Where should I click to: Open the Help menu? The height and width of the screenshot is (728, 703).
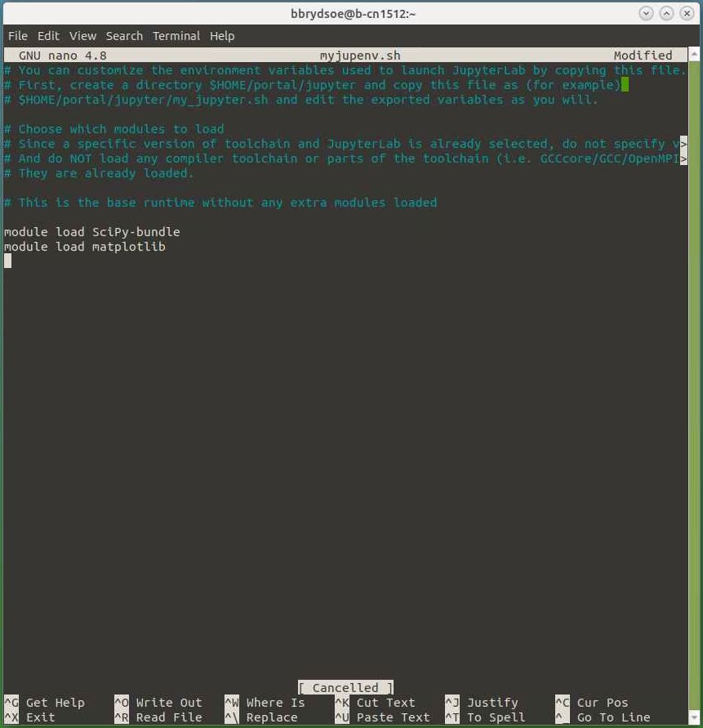222,36
